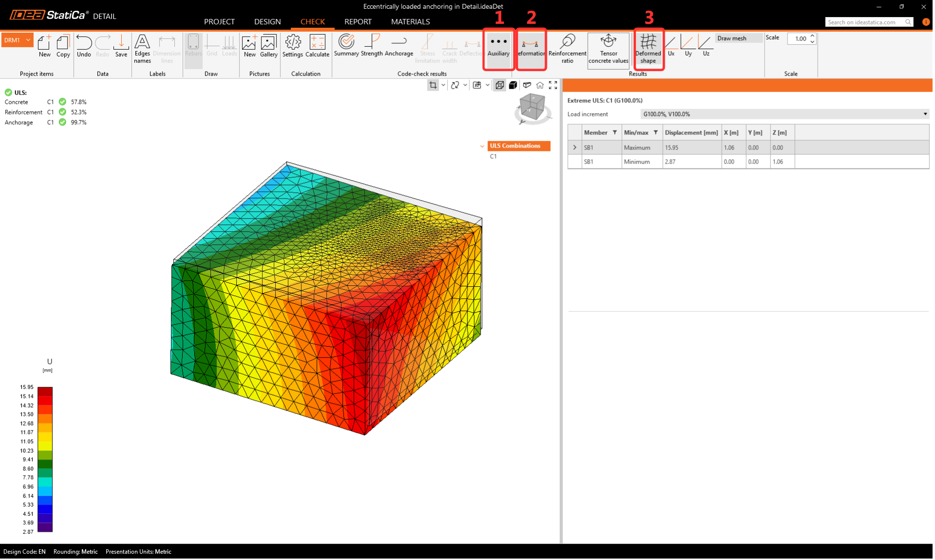
Task: Reset view with the home icon
Action: tap(540, 85)
